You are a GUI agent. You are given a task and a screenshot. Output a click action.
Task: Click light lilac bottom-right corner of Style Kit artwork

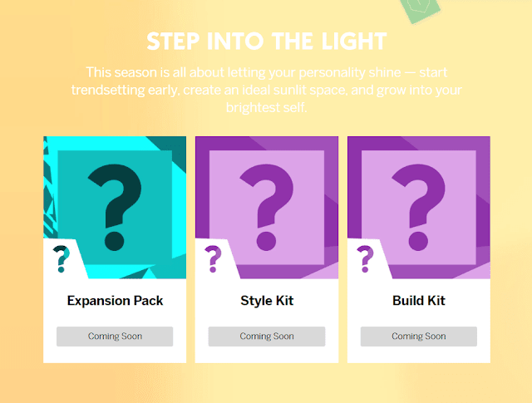[x=324, y=271]
